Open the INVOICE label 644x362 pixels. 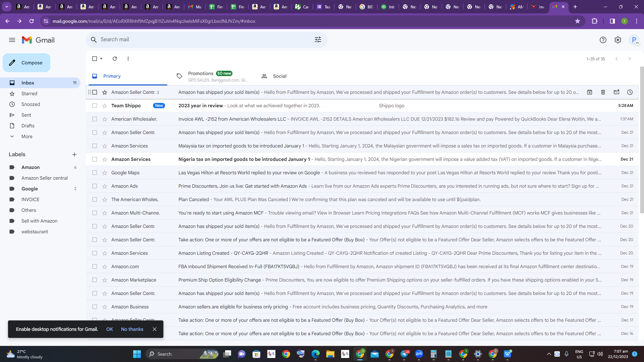(x=30, y=199)
